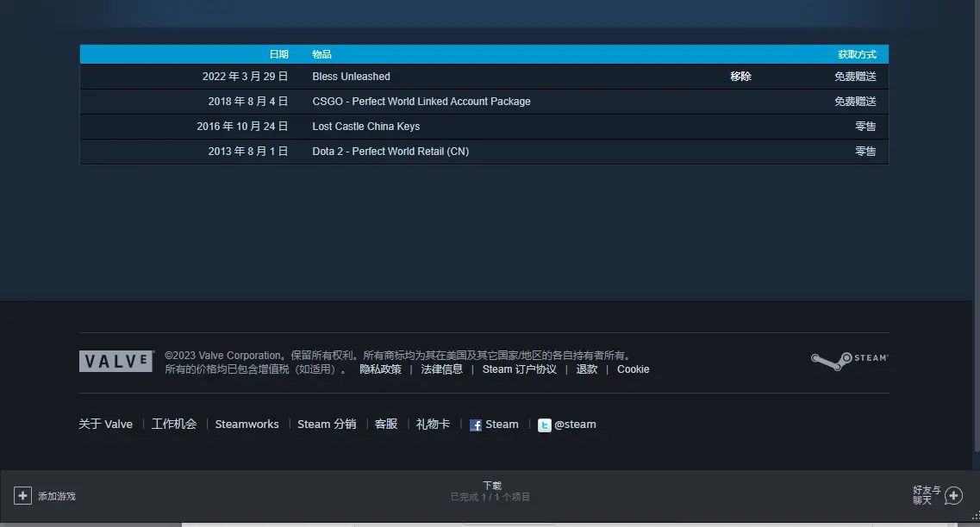The height and width of the screenshot is (527, 980).
Task: Click the Twitter icon next to @steam
Action: tap(545, 425)
